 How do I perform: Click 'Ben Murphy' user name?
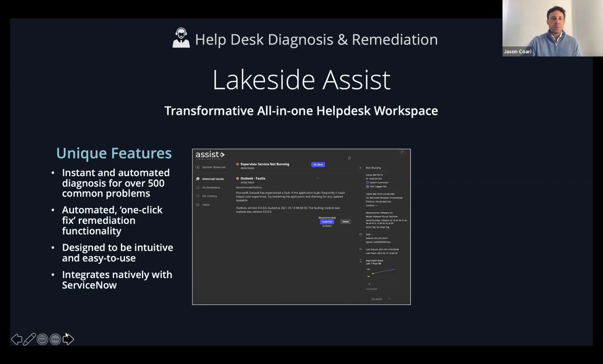373,168
